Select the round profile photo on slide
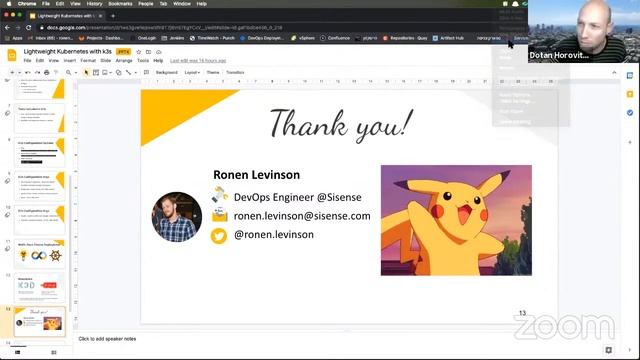The width and height of the screenshot is (640, 360). point(177,217)
